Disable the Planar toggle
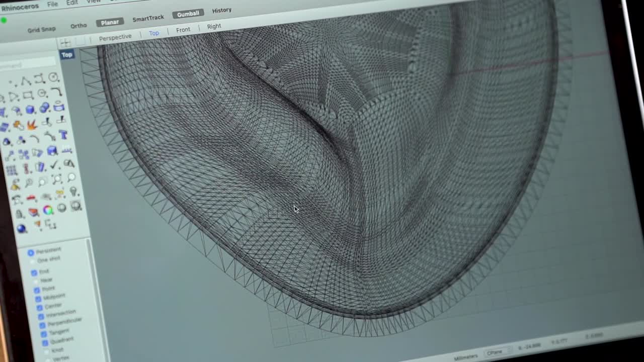 (x=110, y=22)
